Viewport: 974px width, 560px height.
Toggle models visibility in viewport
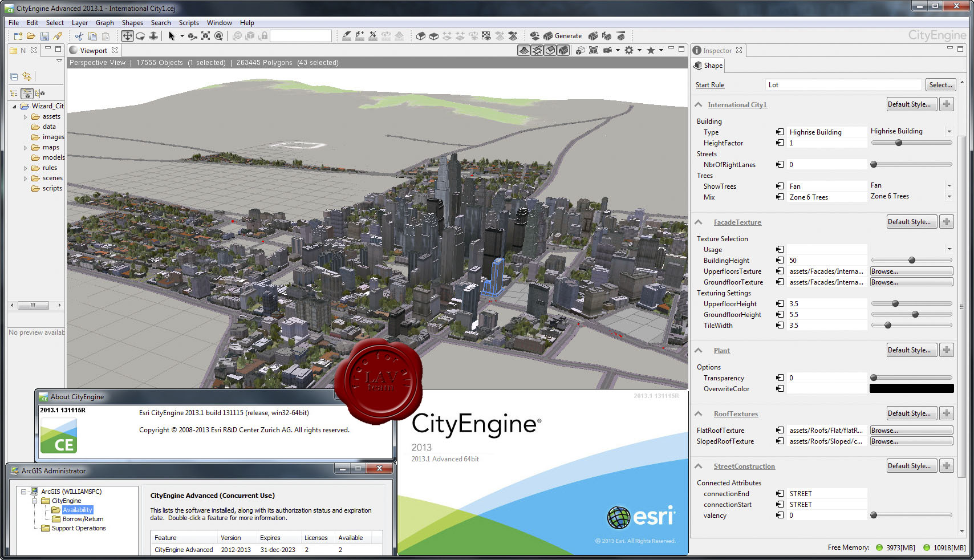pos(563,50)
